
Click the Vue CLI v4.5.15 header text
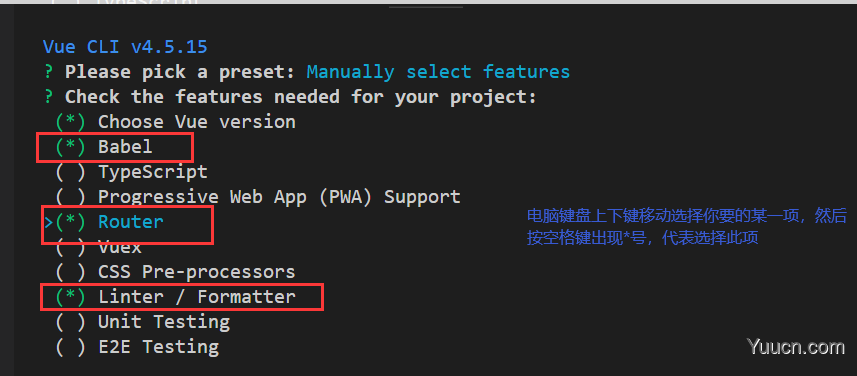pyautogui.click(x=125, y=47)
